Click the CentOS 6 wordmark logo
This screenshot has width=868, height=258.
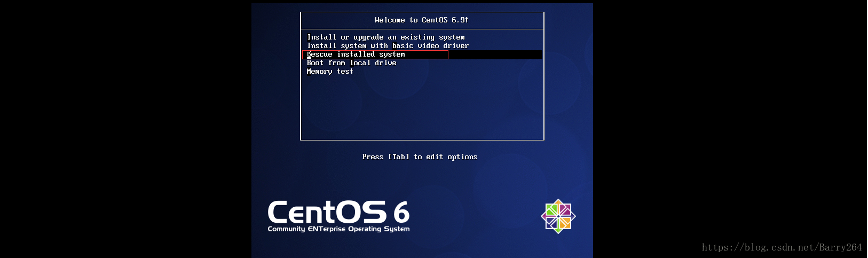tap(338, 212)
